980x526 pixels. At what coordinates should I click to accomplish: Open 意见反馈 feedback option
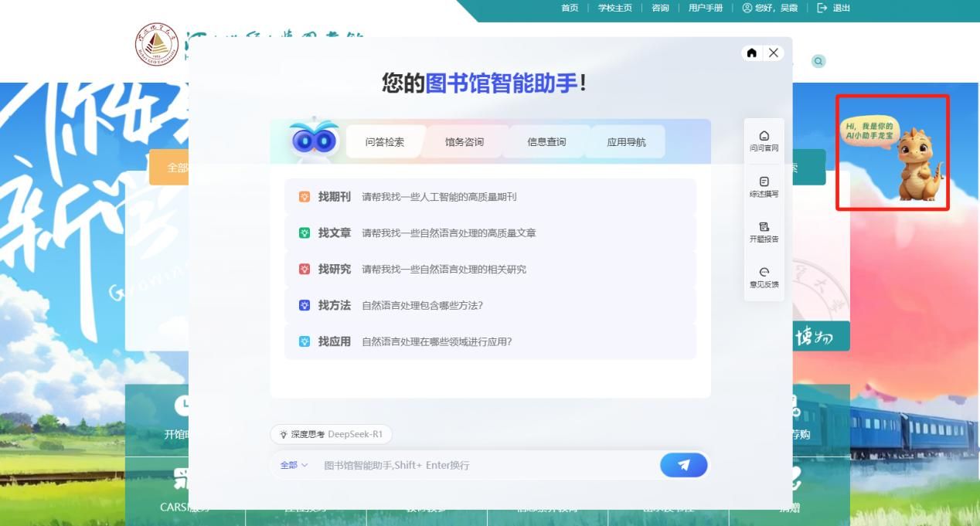(764, 277)
